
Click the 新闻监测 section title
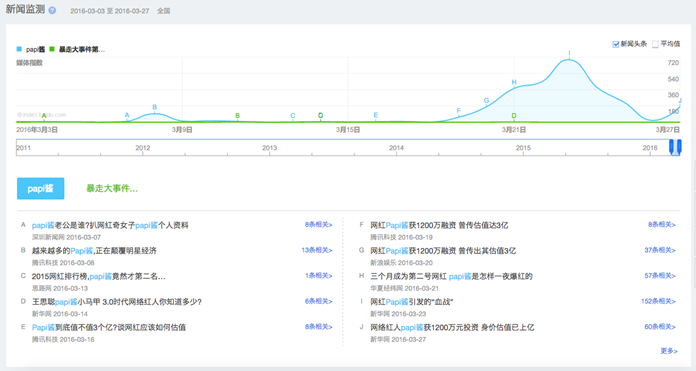[x=25, y=9]
